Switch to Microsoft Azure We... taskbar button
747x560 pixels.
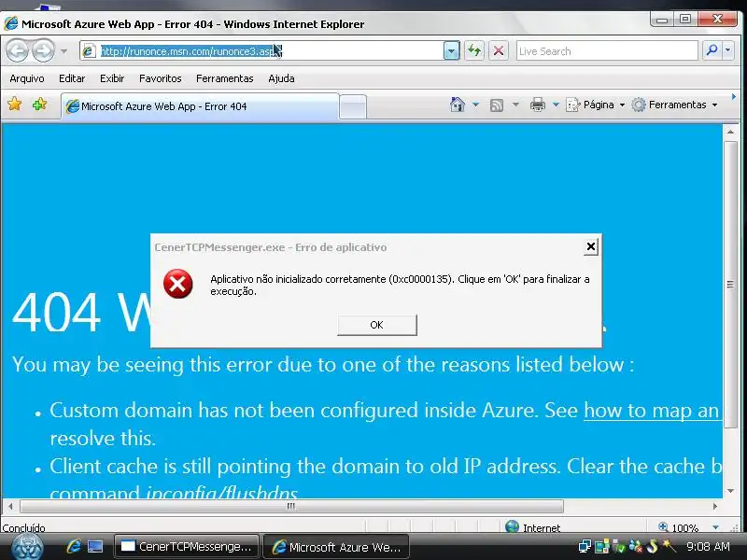(336, 547)
